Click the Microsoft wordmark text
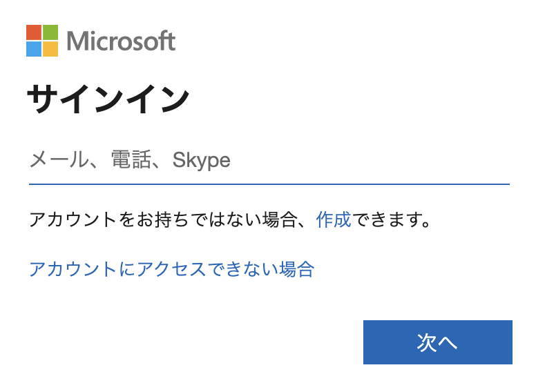The width and height of the screenshot is (536, 392). pyautogui.click(x=121, y=41)
